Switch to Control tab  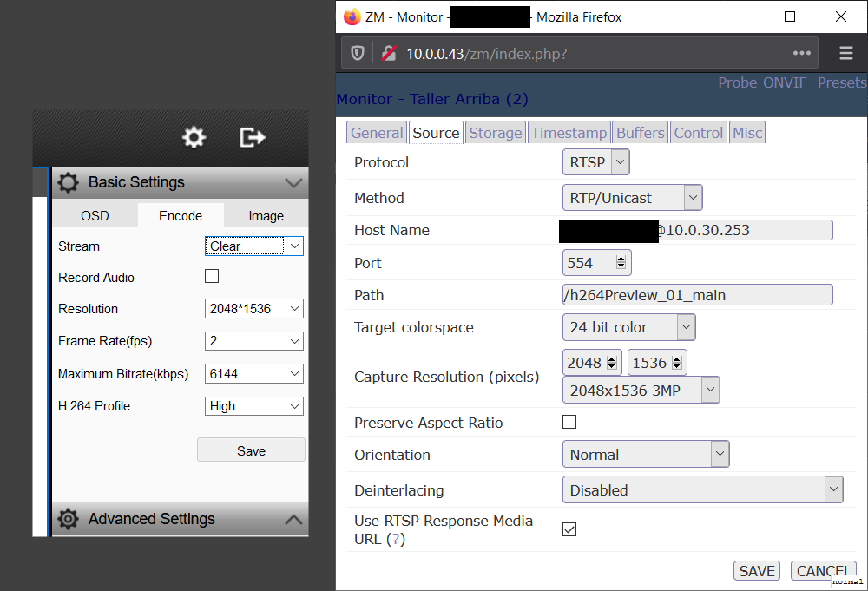click(698, 133)
